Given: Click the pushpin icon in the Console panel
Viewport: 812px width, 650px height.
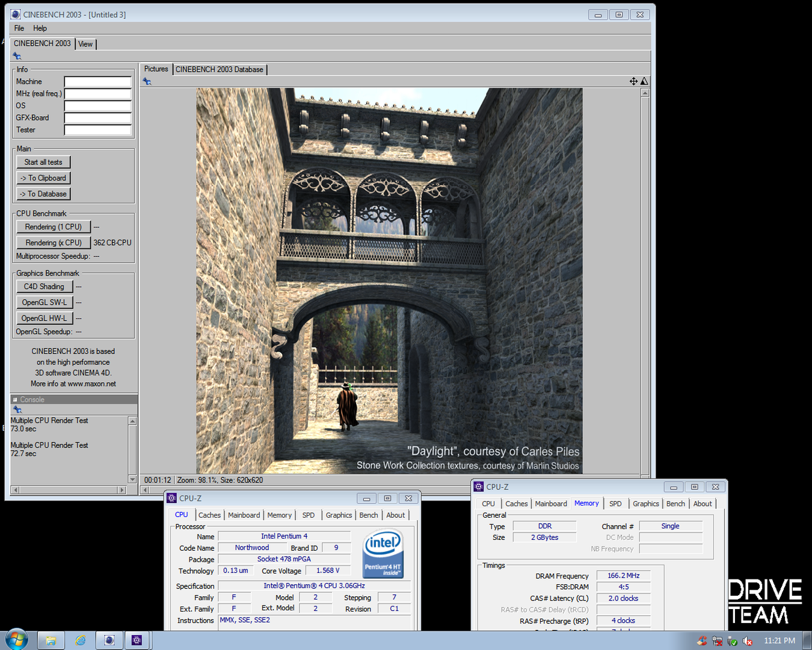Looking at the screenshot, I should tap(17, 409).
